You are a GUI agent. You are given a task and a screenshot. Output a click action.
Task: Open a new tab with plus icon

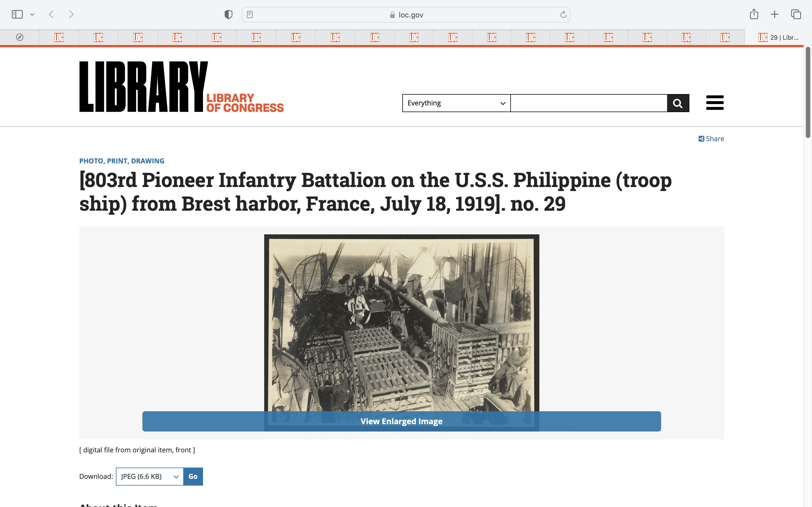coord(775,14)
